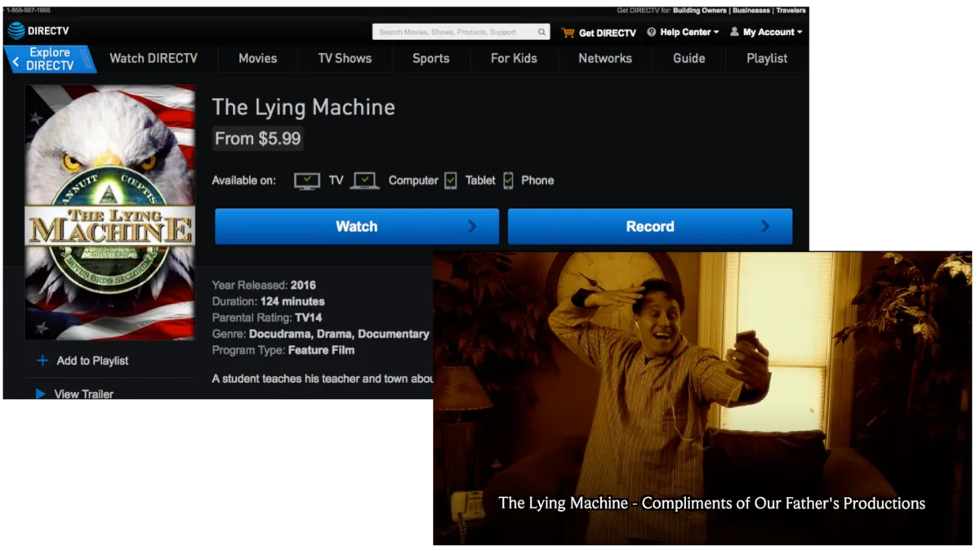The width and height of the screenshot is (980, 551).
Task: Open the Watch DIRECTV tab
Action: 154,58
